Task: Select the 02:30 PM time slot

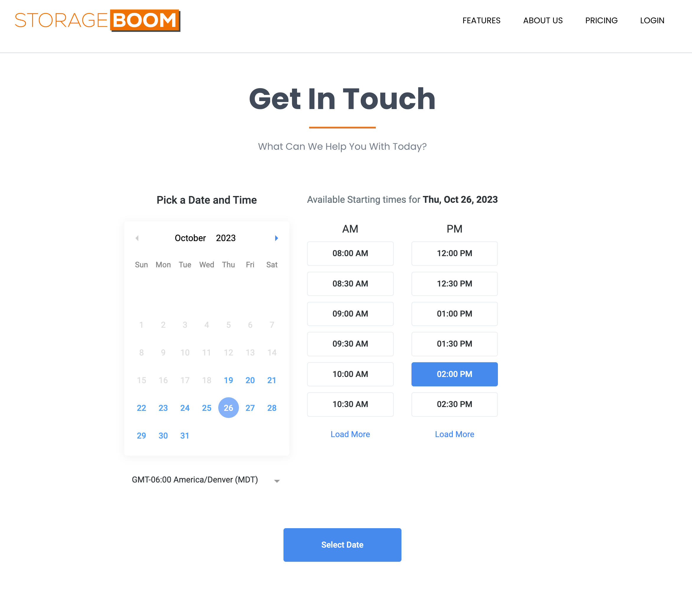Action: pyautogui.click(x=455, y=404)
